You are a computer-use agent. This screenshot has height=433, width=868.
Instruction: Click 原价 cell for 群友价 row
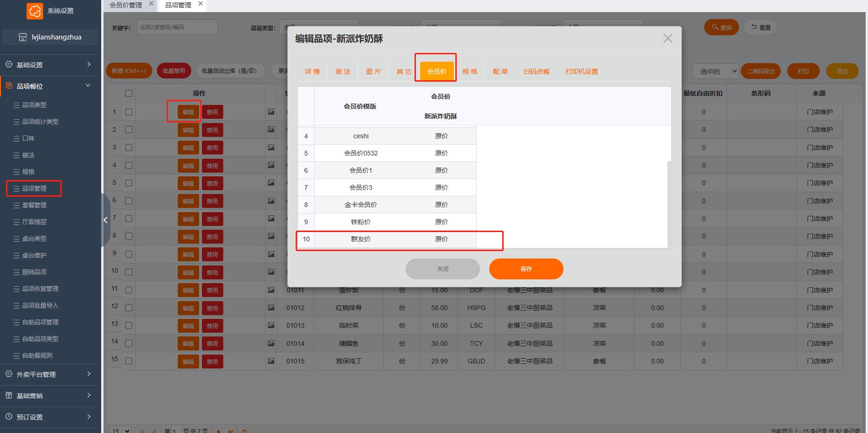pyautogui.click(x=441, y=239)
